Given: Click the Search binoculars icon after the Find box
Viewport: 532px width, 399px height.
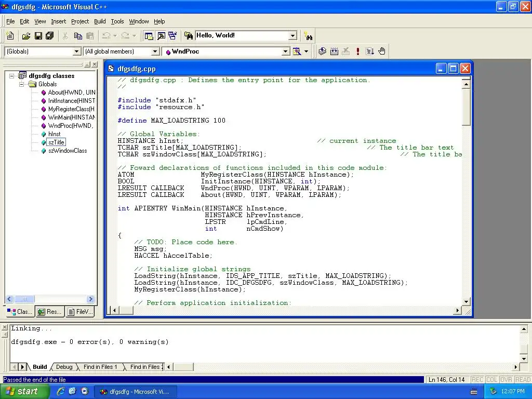Looking at the screenshot, I should [x=309, y=36].
